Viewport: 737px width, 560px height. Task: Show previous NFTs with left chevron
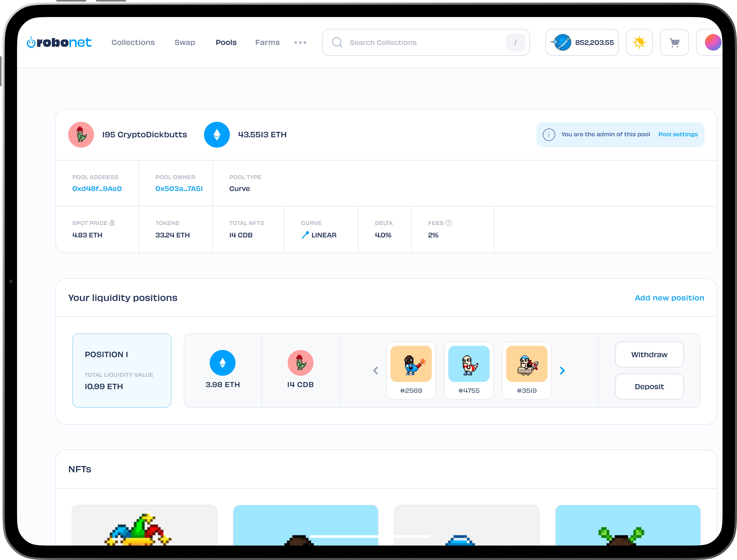coord(375,370)
